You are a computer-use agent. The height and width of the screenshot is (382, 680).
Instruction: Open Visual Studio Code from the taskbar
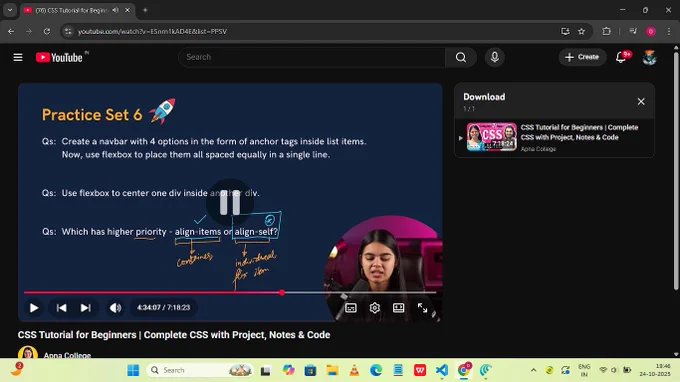click(441, 370)
